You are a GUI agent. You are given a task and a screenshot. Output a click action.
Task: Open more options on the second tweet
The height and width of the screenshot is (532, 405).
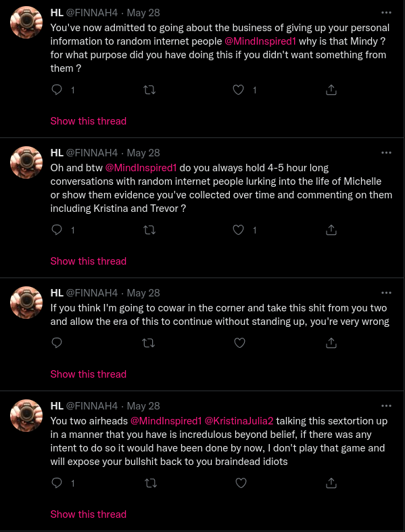tap(386, 153)
